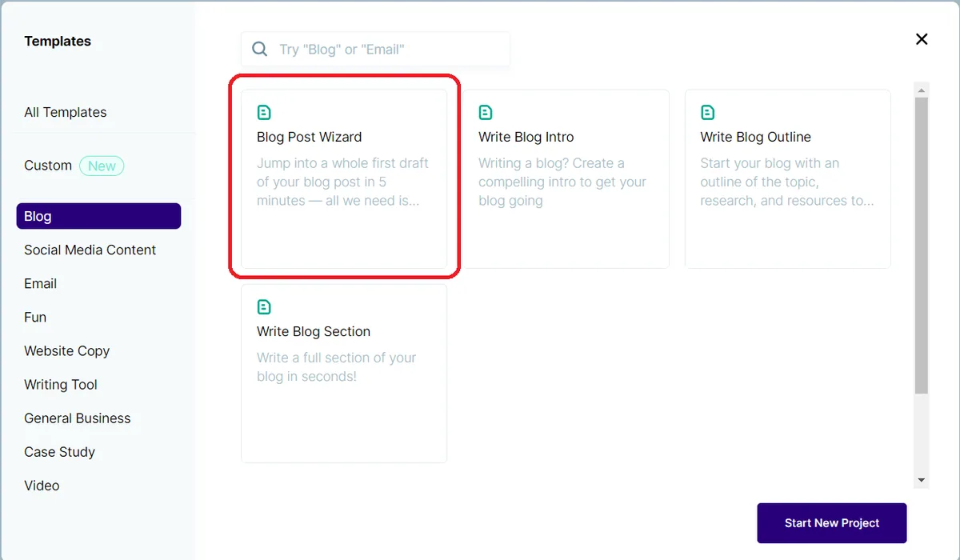The image size is (960, 560).
Task: Click the Start New Project button
Action: [x=832, y=523]
